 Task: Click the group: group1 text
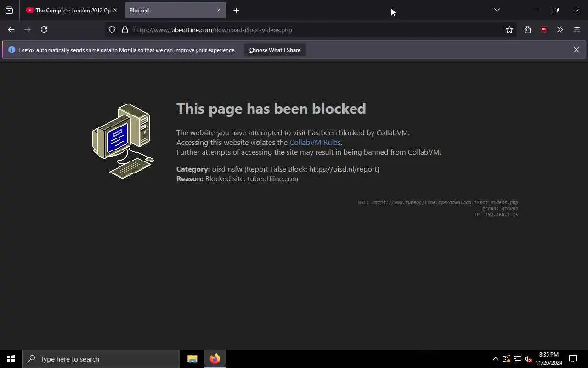[x=500, y=208]
